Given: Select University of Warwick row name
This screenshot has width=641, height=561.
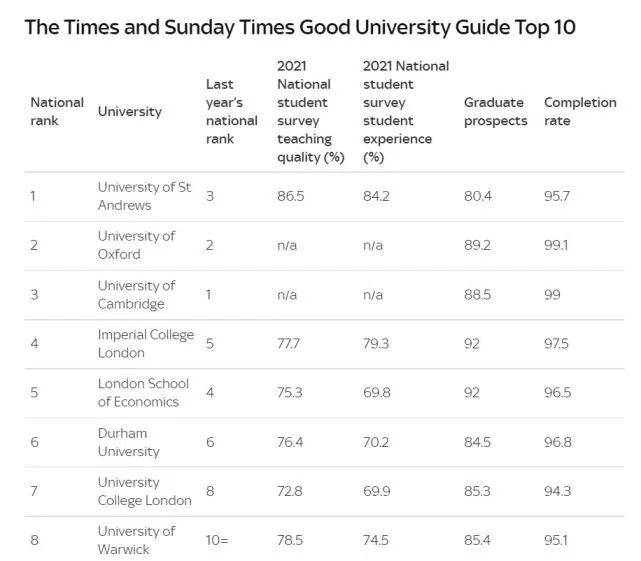Looking at the screenshot, I should 137,540.
